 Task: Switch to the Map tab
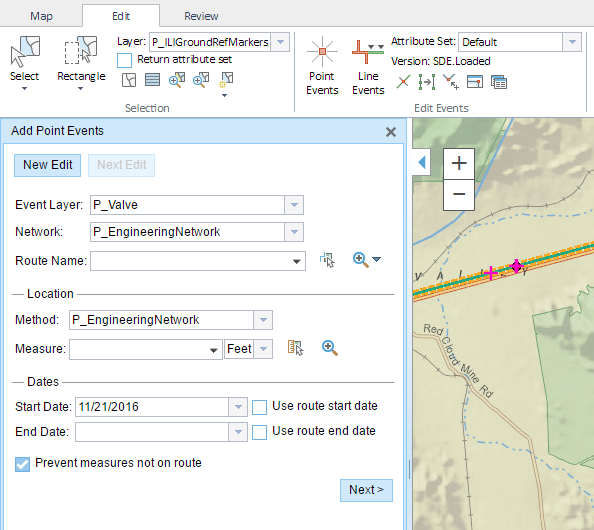point(41,16)
